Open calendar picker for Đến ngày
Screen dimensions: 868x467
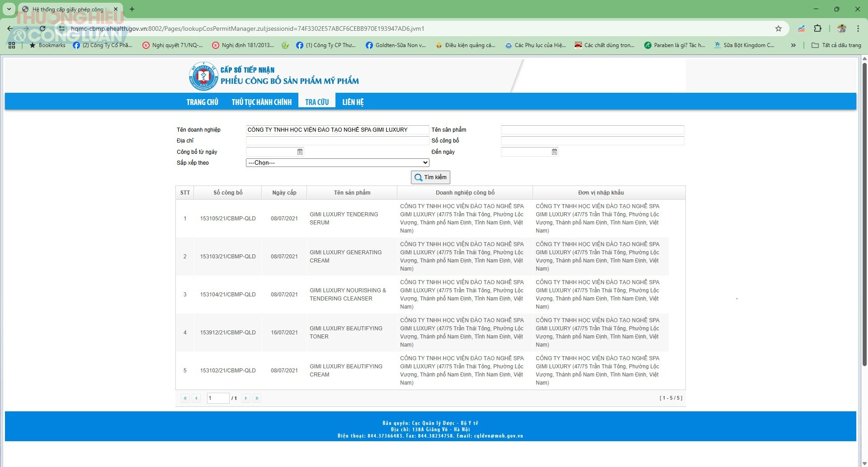(554, 152)
